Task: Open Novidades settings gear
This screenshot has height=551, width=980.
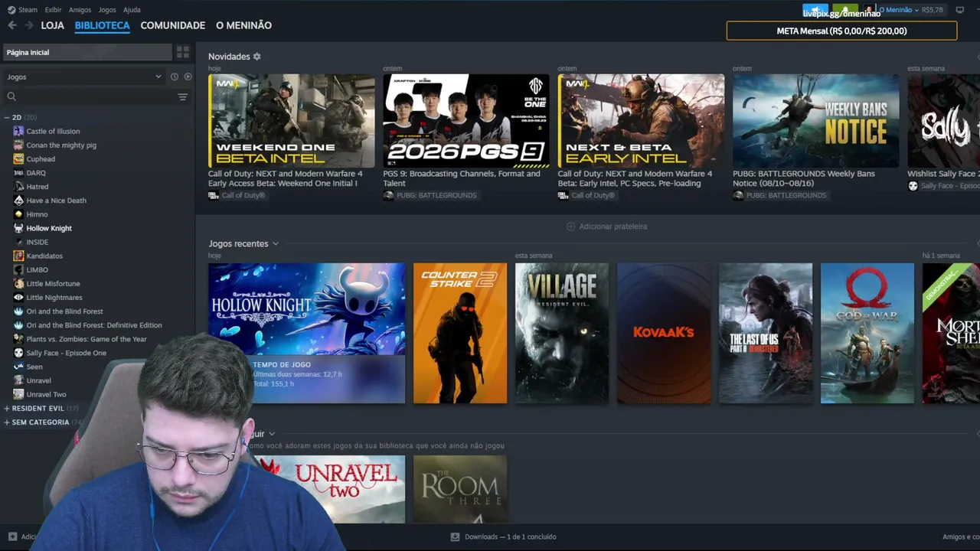Action: click(256, 57)
